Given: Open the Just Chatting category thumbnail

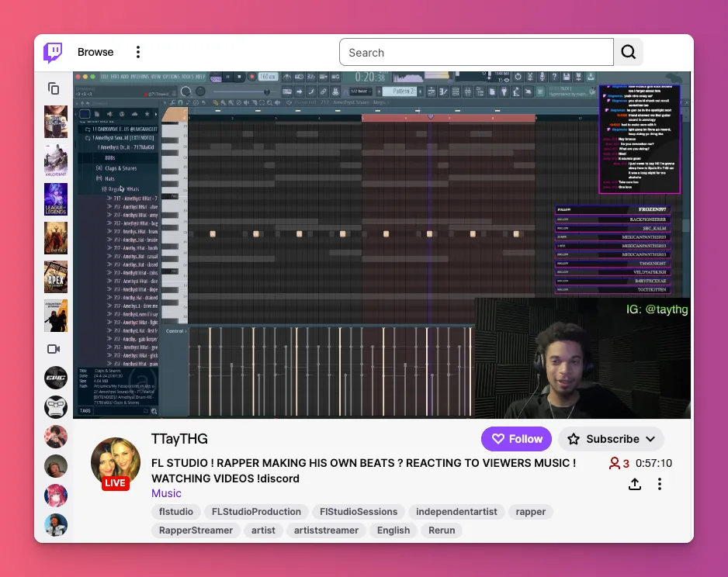Looking at the screenshot, I should pos(56,122).
